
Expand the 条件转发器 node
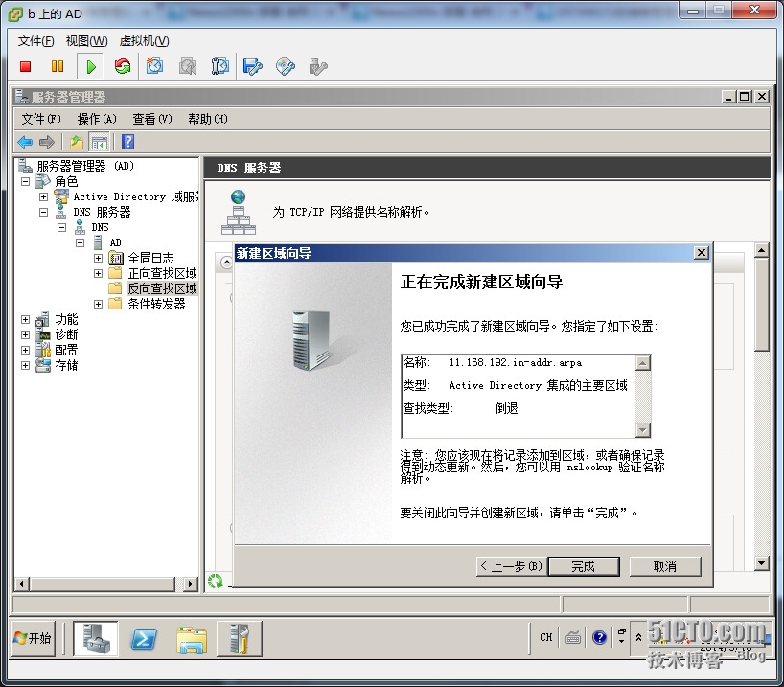click(x=98, y=304)
